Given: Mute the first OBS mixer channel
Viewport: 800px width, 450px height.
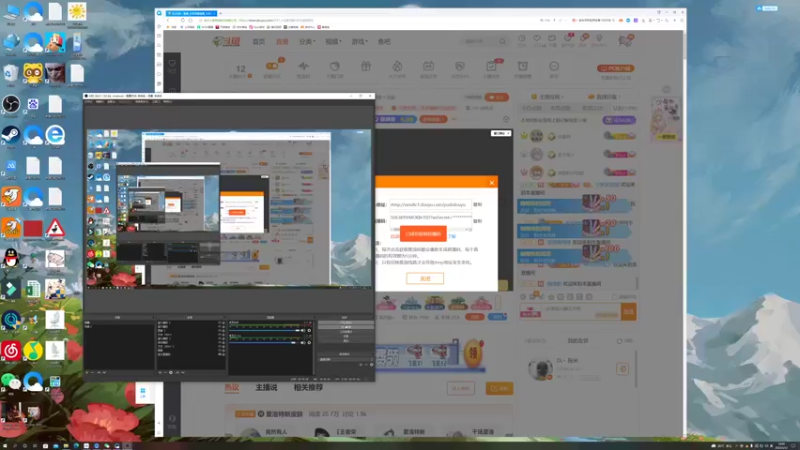Looking at the screenshot, I should [x=303, y=331].
